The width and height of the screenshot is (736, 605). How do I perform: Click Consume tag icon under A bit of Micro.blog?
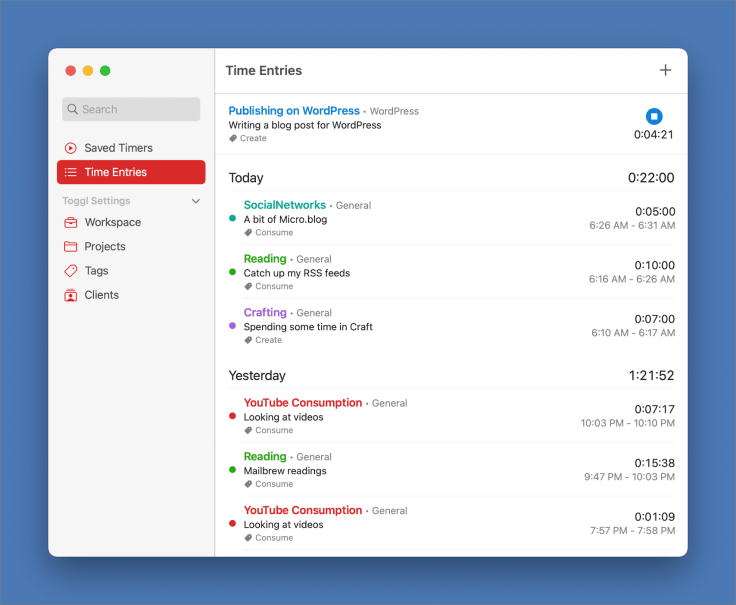pyautogui.click(x=248, y=233)
